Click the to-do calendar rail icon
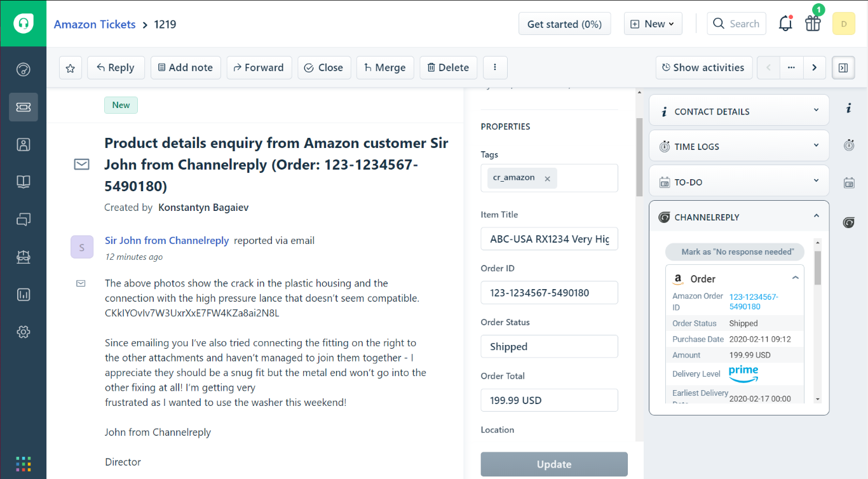The height and width of the screenshot is (479, 868). click(x=849, y=183)
